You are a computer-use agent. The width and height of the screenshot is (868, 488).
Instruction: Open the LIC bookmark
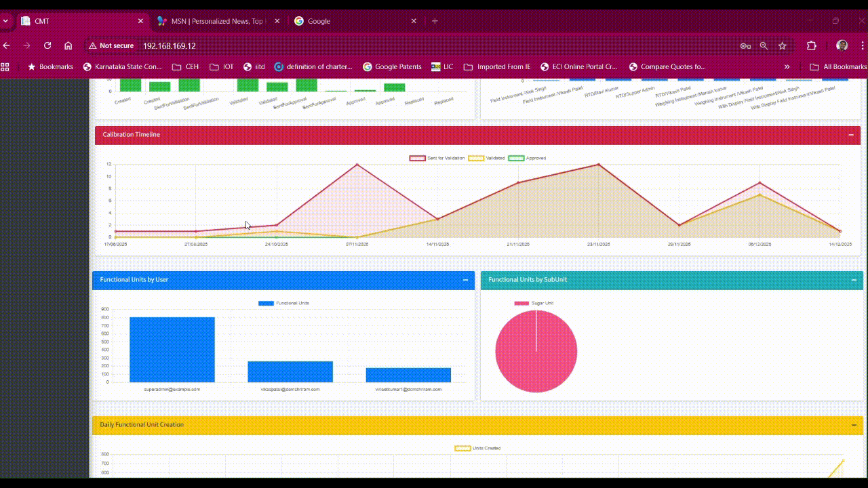click(442, 66)
